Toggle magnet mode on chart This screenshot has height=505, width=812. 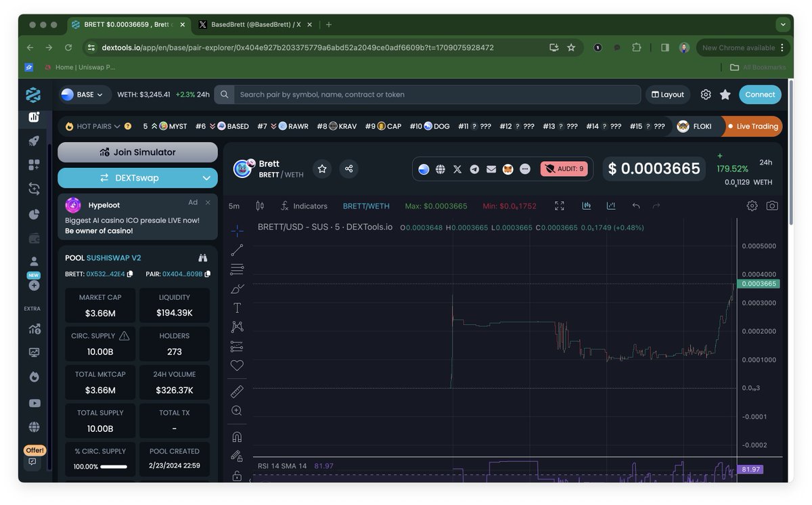[x=237, y=437]
